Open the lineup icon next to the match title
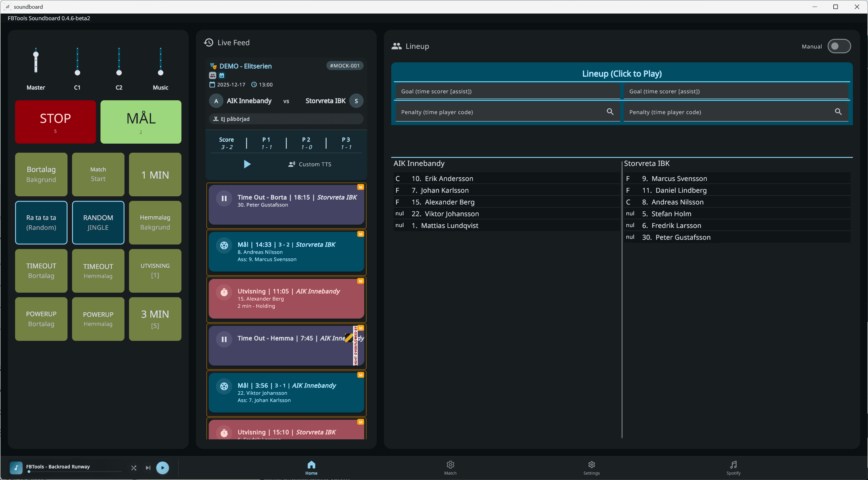Image resolution: width=868 pixels, height=480 pixels. [x=212, y=75]
